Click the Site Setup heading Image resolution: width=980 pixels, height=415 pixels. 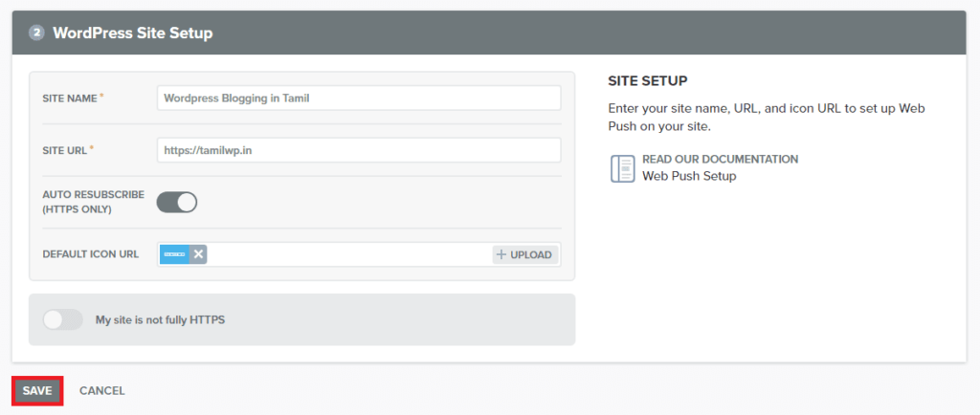648,81
